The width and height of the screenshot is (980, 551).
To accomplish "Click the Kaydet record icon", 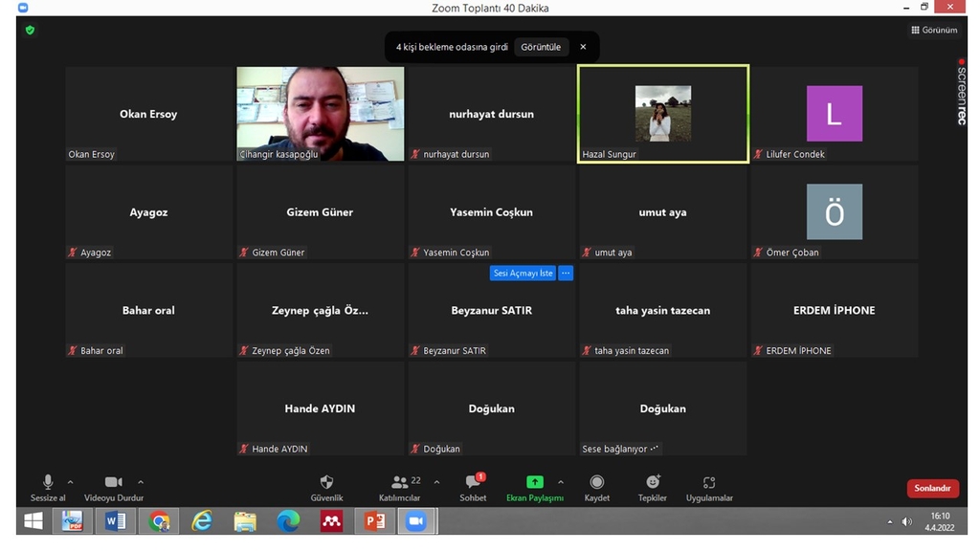I will pos(597,483).
